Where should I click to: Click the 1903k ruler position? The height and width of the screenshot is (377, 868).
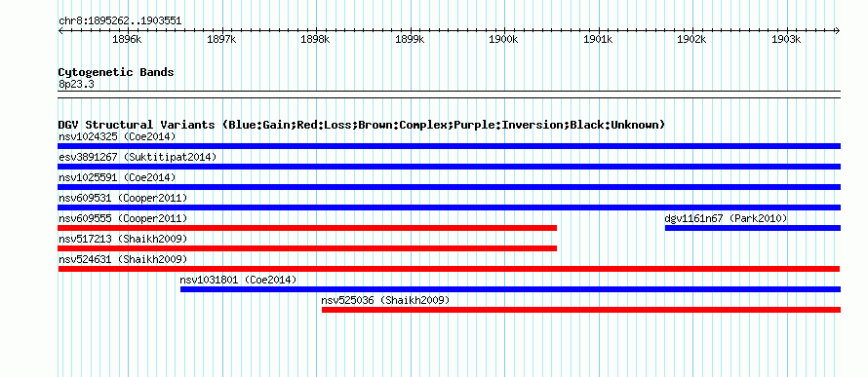(786, 39)
